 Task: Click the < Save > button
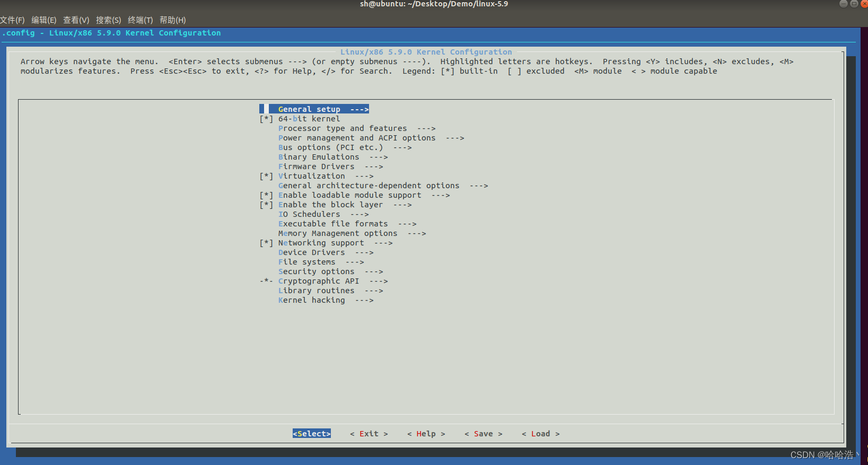[484, 434]
